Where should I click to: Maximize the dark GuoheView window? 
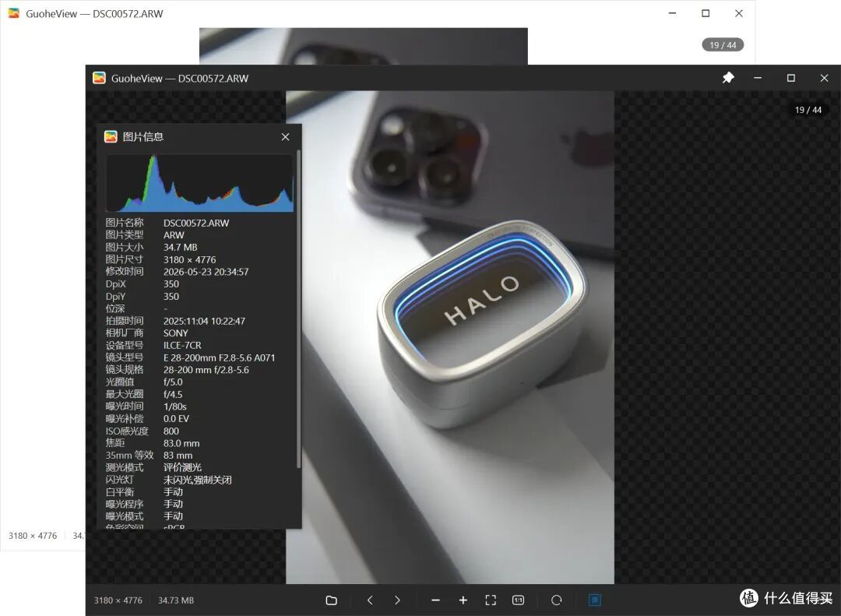[x=790, y=78]
